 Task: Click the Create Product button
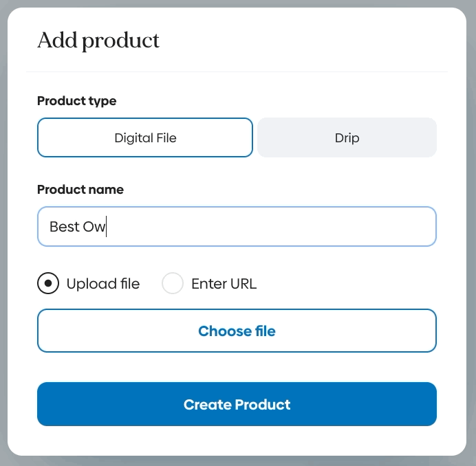(237, 404)
